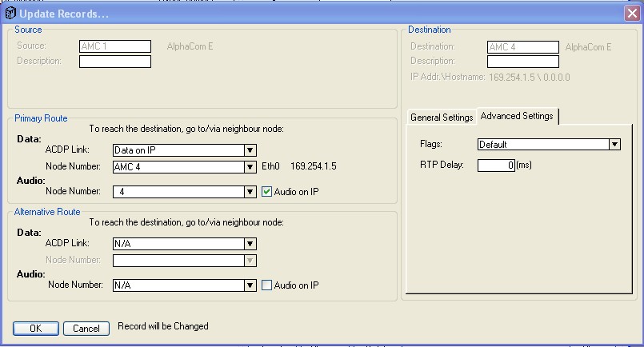The image size is (644, 347).
Task: Click the Update Records title bar icon
Action: (10, 12)
